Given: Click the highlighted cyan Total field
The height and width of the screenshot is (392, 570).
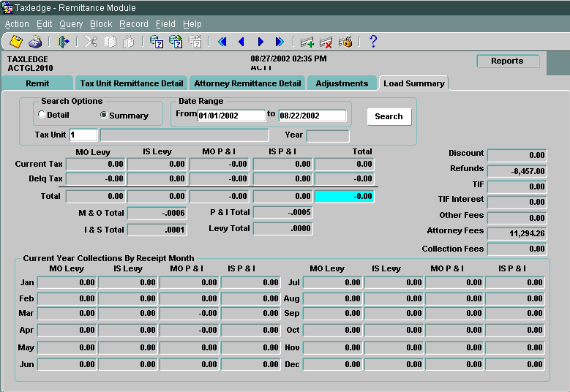Looking at the screenshot, I should tap(344, 196).
